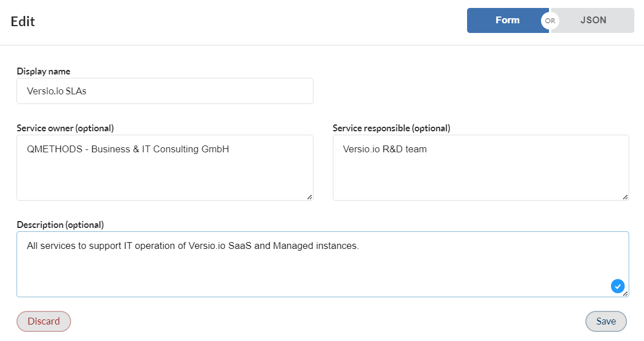Screen dimensions: 644x341
Task: Focus the Service responsible text area
Action: 481,168
